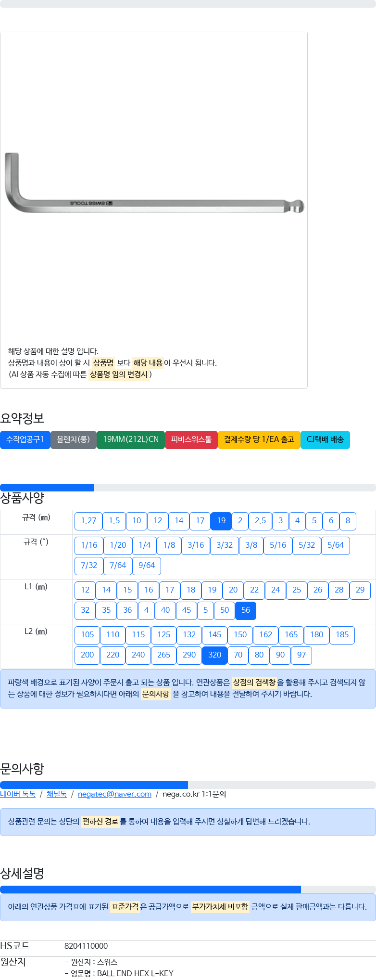Click the red 피비스위스툴 brand tag
Viewport: 376px width, 980px height.
pyautogui.click(x=191, y=439)
